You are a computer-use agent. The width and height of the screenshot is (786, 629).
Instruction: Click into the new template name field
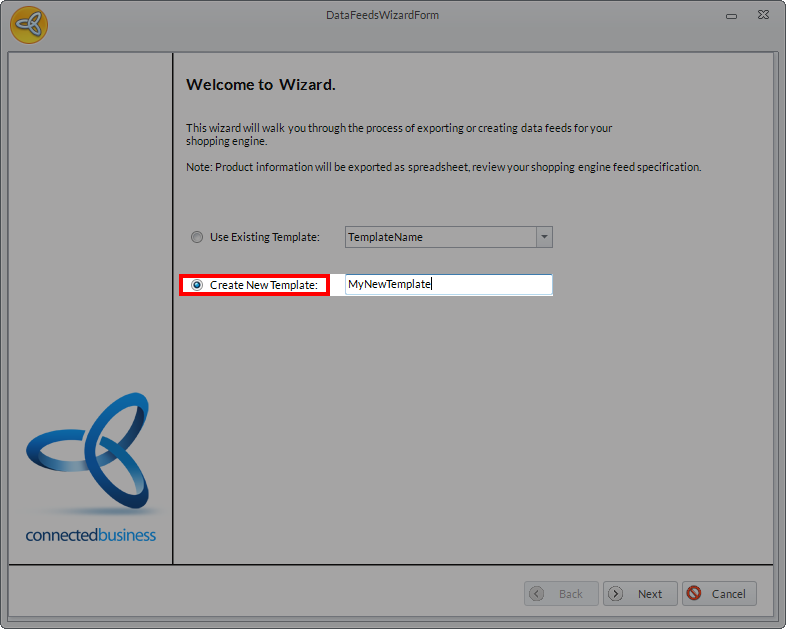pyautogui.click(x=449, y=285)
